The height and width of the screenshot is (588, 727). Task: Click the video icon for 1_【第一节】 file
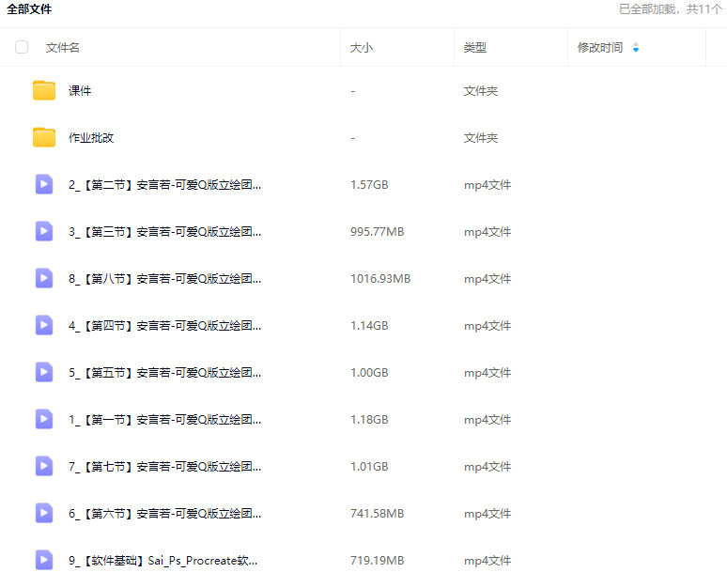(x=44, y=420)
